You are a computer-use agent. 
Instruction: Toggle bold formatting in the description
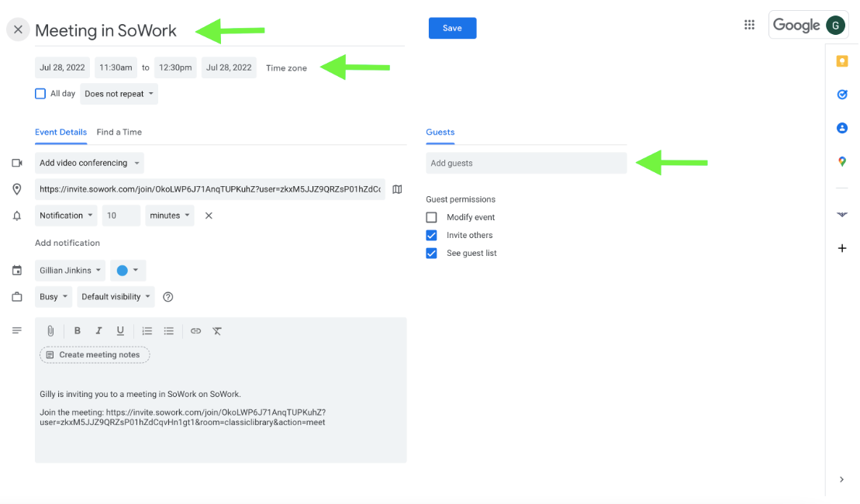(x=78, y=330)
